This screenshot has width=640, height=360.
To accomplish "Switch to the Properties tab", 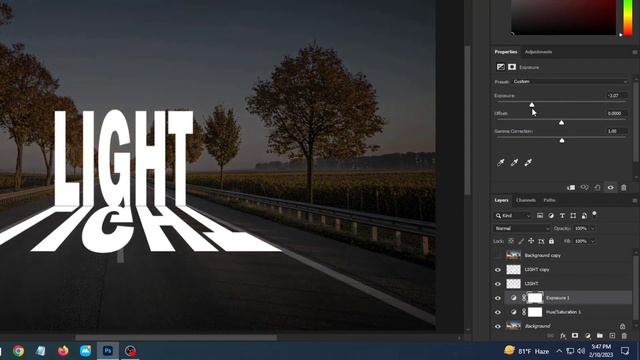I will (x=506, y=52).
